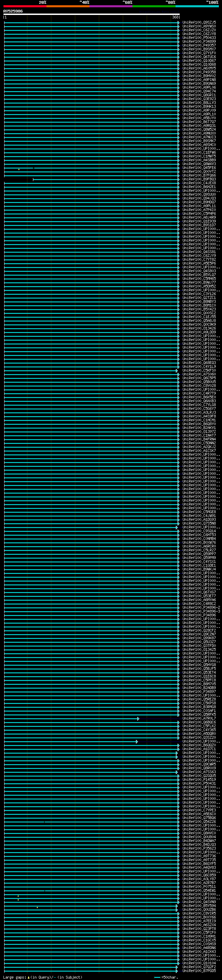Screen dimensions: 222x980
Task: Click the cyan ~100% identity legend bar
Action: pyautogui.click(x=197, y=6)
